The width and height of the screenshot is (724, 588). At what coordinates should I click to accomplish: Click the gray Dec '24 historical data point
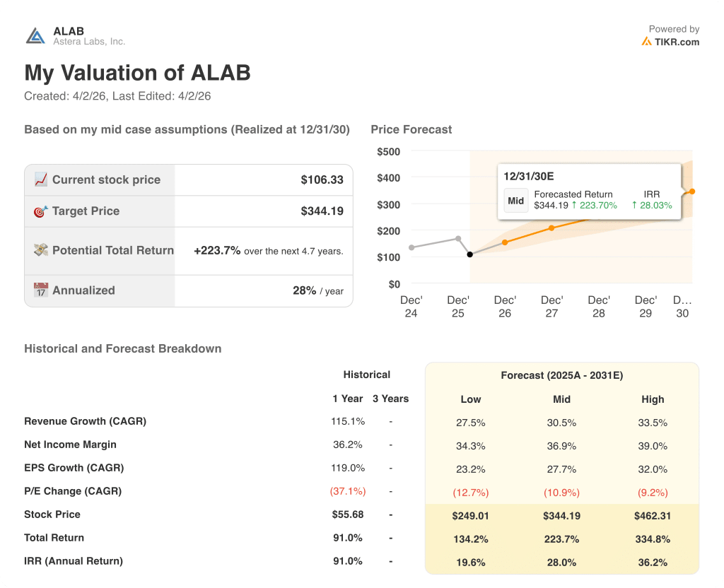tap(411, 247)
